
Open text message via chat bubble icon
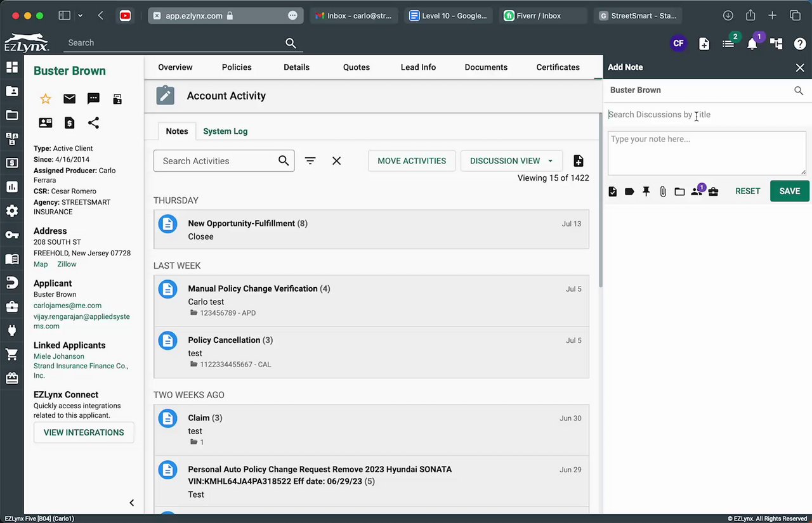pyautogui.click(x=93, y=99)
